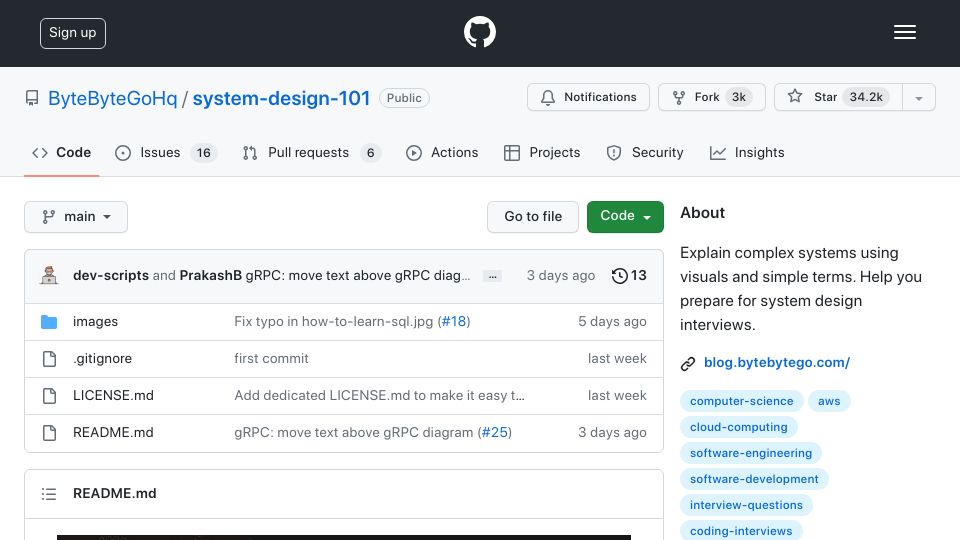This screenshot has width=960, height=540.
Task: Click the README.md file icon in file list
Action: tap(49, 433)
